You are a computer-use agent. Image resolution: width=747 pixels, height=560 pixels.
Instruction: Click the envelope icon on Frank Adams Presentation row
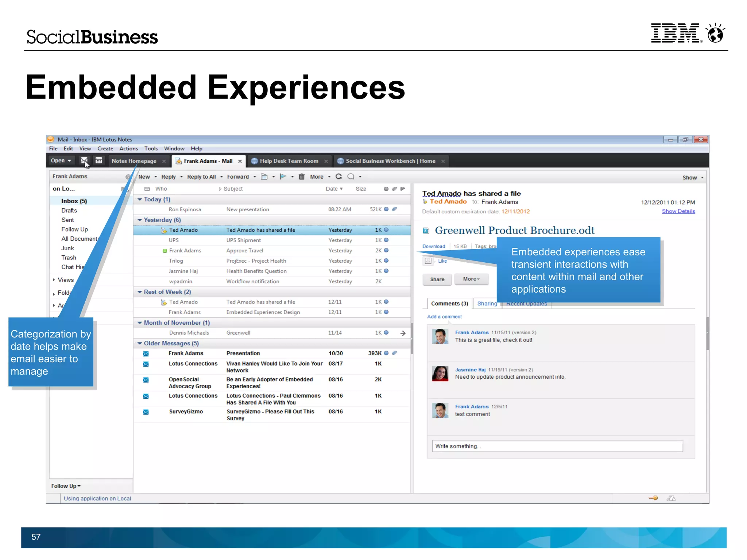tap(146, 354)
